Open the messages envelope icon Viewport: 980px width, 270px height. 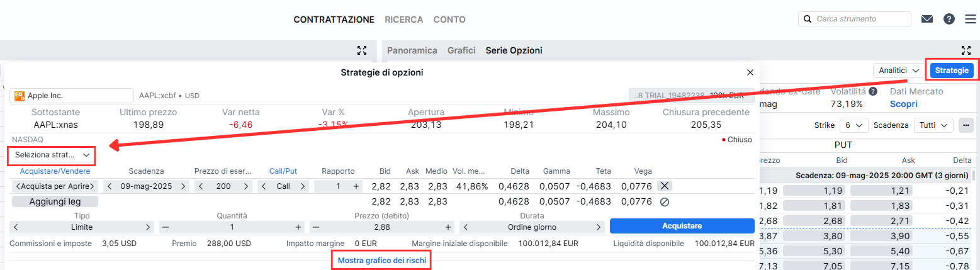pos(927,19)
